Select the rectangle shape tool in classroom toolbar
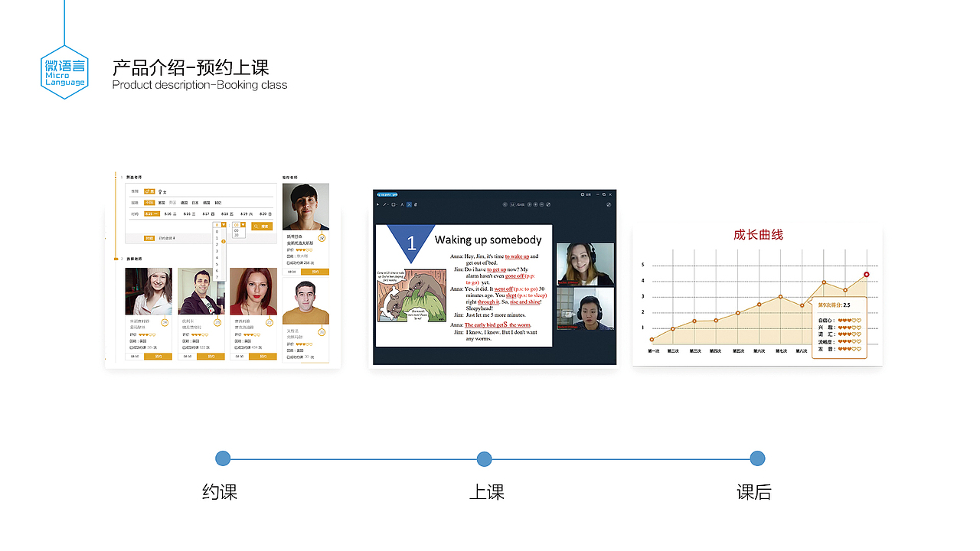This screenshot has width=980, height=551. pos(394,204)
